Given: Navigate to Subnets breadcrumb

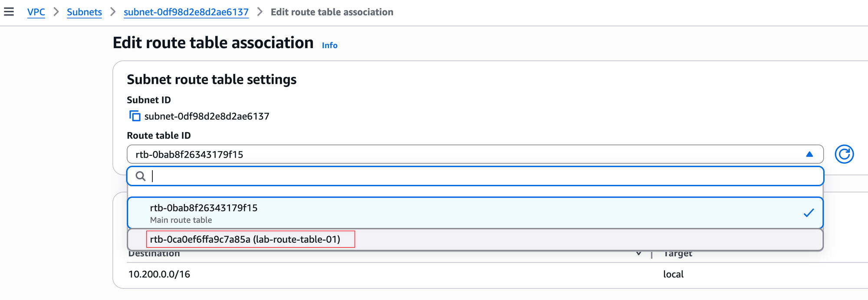Looking at the screenshot, I should [84, 12].
